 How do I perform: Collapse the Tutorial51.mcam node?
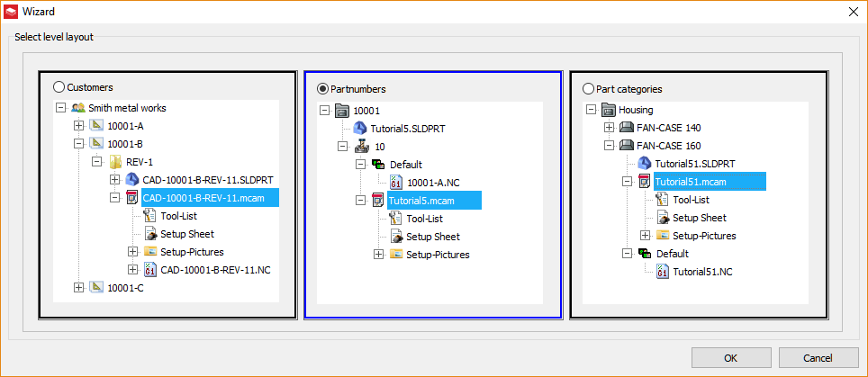coord(627,182)
